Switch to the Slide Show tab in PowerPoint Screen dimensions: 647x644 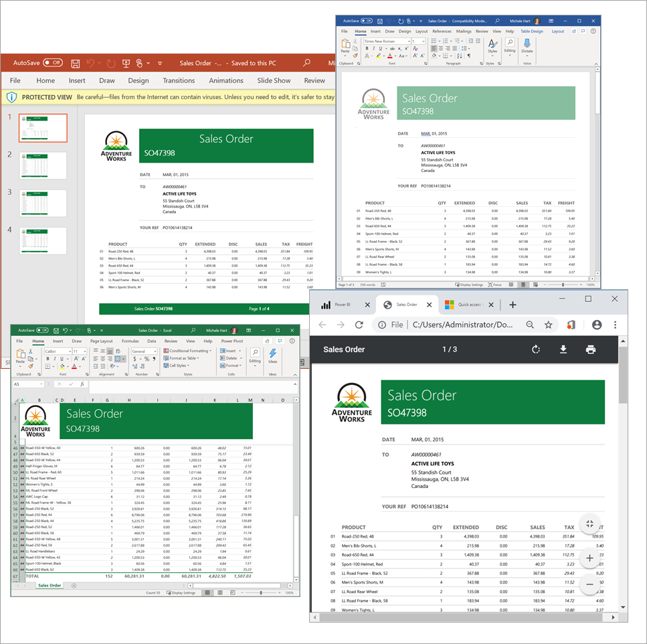point(273,80)
